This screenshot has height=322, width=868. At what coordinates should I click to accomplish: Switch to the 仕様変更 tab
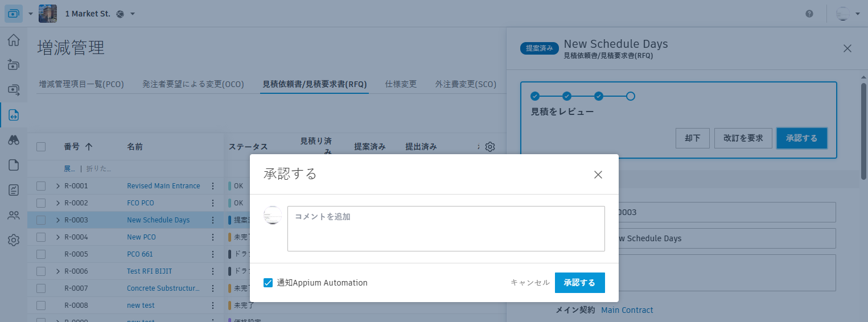pos(401,84)
